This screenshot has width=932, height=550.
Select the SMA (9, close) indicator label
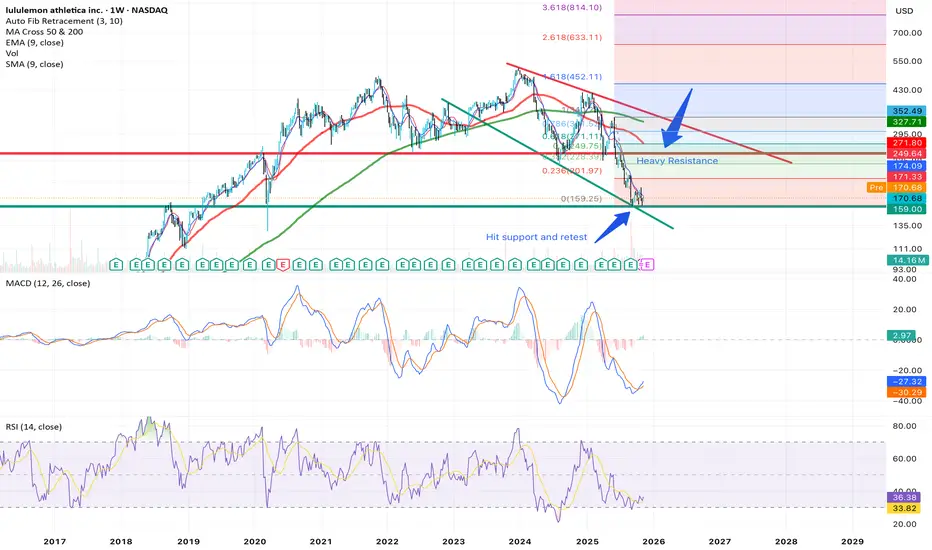34,64
